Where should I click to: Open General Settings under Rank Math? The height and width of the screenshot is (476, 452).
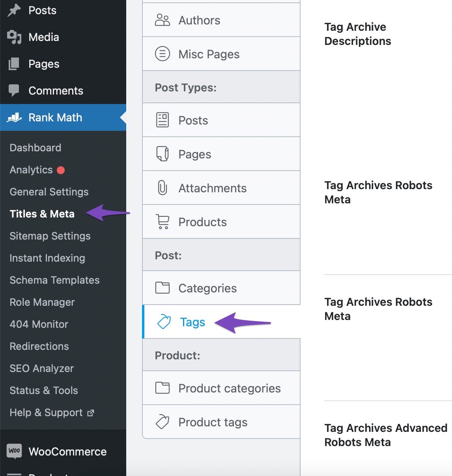coord(49,192)
